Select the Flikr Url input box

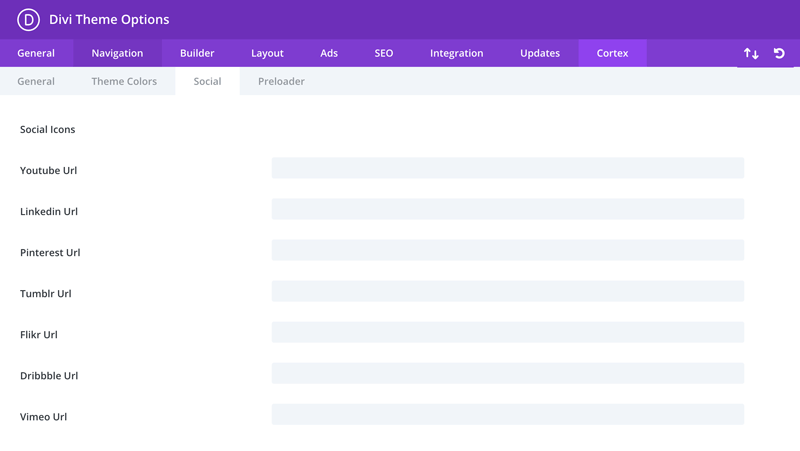(x=508, y=332)
